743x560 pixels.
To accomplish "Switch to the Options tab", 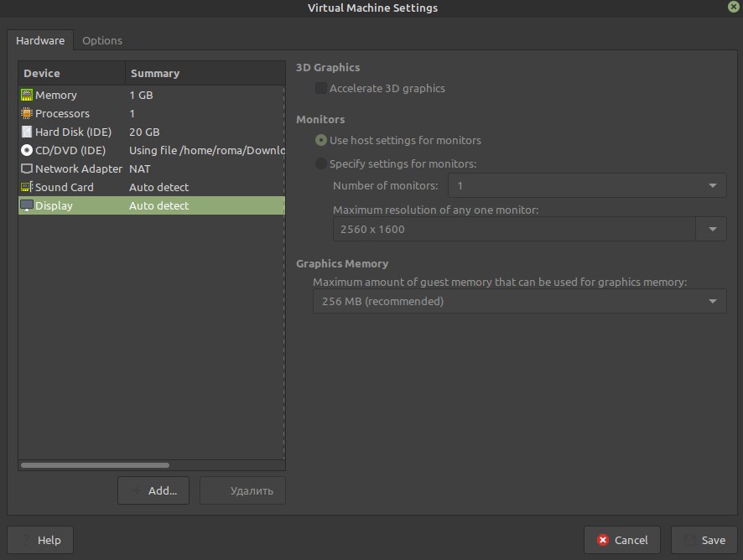I will pos(102,40).
